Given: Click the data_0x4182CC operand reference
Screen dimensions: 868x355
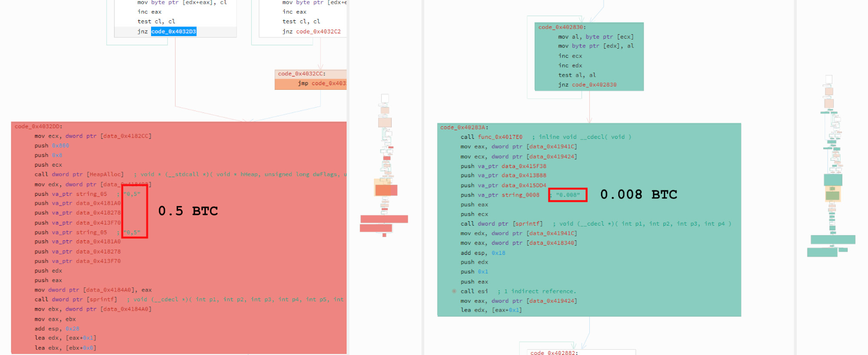Looking at the screenshot, I should (x=126, y=136).
